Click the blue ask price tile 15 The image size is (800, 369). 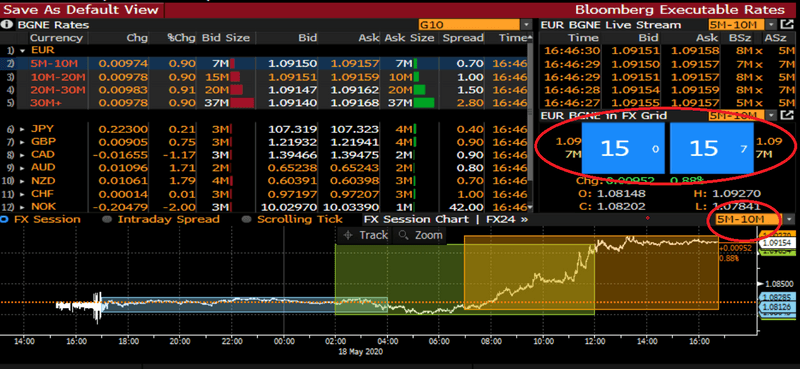coord(712,147)
